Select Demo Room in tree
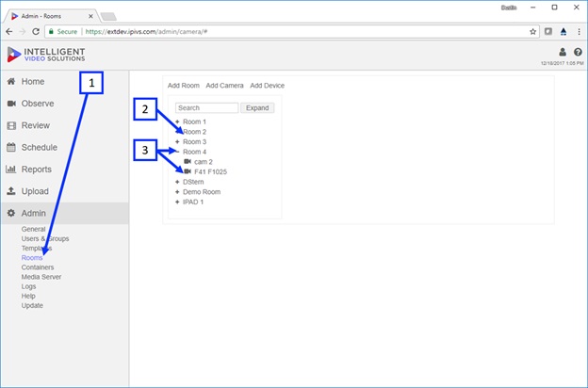This screenshot has height=388, width=588. click(202, 192)
